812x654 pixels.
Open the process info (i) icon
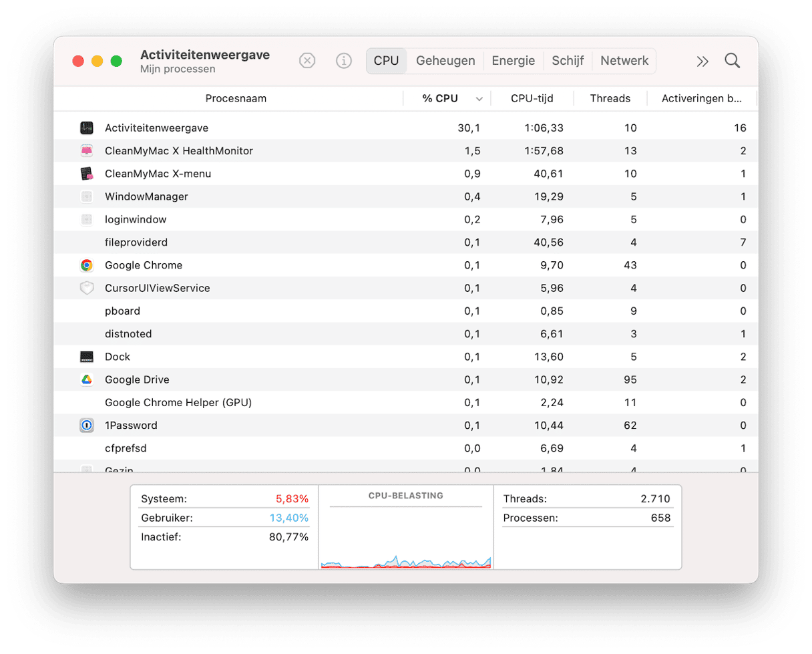coord(344,61)
